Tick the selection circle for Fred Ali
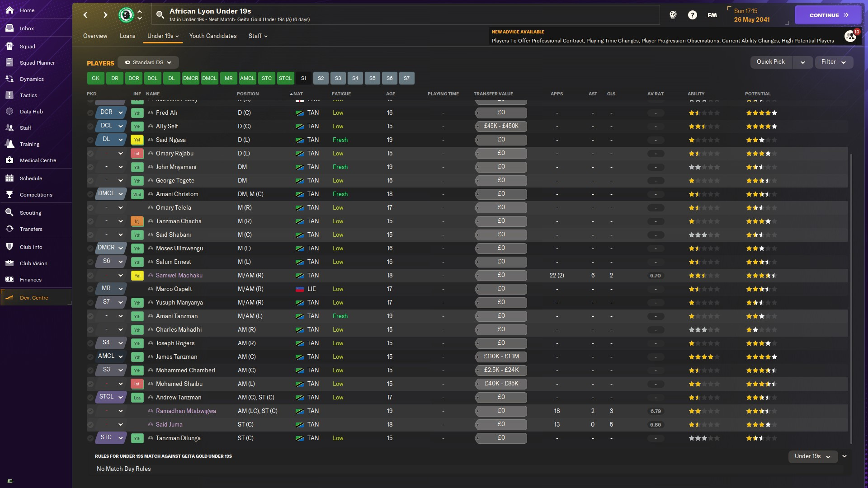The height and width of the screenshot is (488, 868). 90,113
